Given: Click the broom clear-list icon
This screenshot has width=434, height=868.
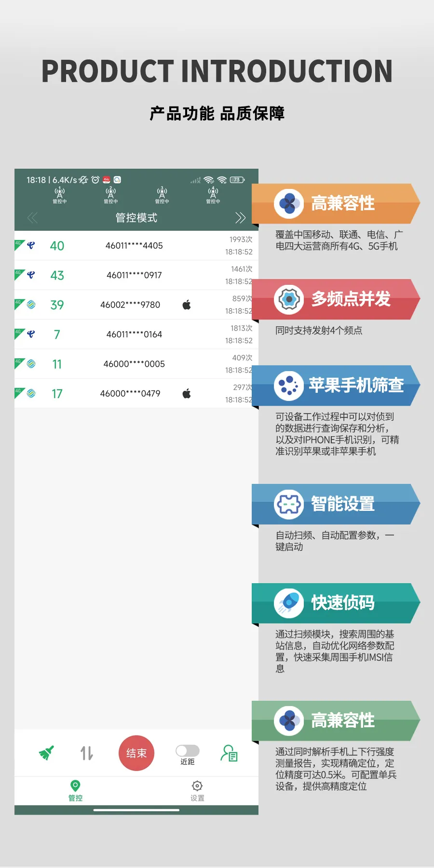Looking at the screenshot, I should [x=46, y=753].
